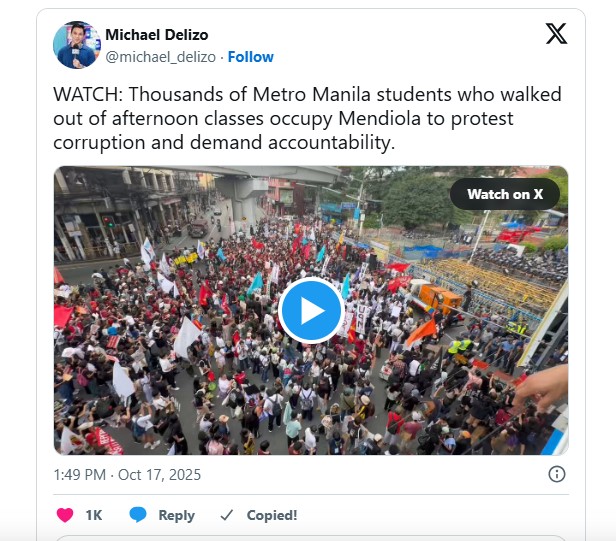Click the word WATCH in tweet
616x541 pixels.
coord(88,95)
